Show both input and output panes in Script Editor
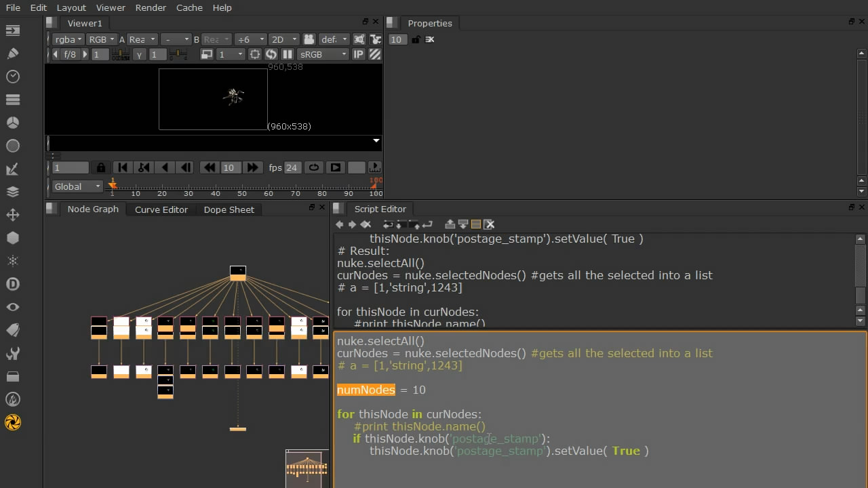The height and width of the screenshot is (488, 868). 476,224
